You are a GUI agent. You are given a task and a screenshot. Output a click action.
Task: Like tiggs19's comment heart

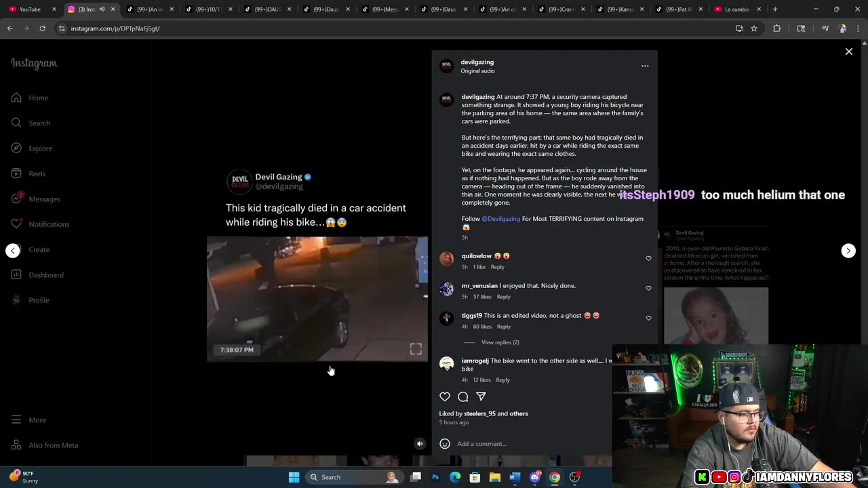coord(648,318)
